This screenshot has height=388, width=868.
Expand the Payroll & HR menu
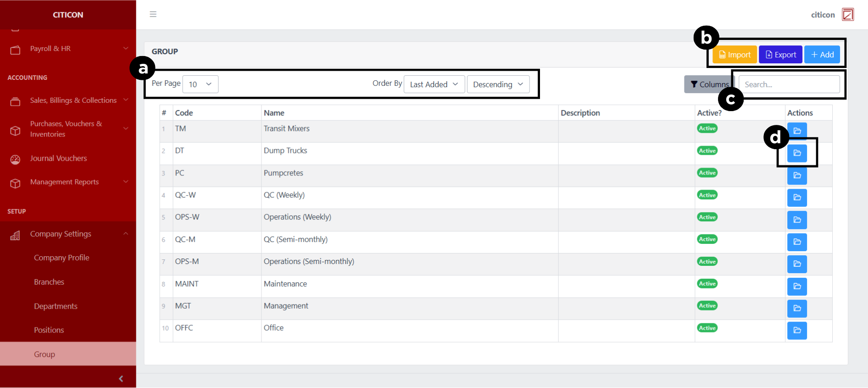[x=126, y=48]
